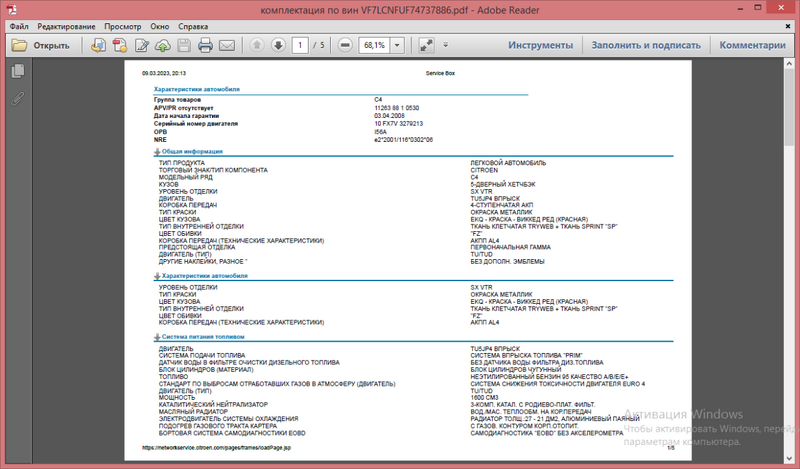
Task: Go to next page arrow
Action: [x=277, y=45]
